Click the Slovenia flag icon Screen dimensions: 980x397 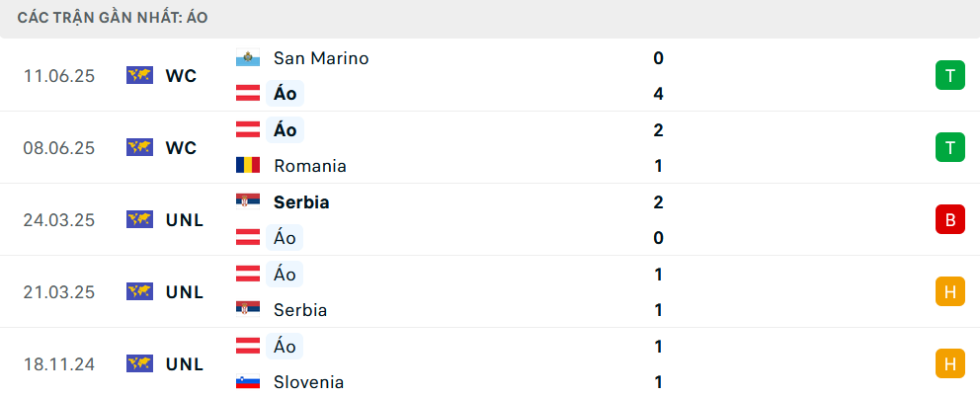pyautogui.click(x=248, y=382)
